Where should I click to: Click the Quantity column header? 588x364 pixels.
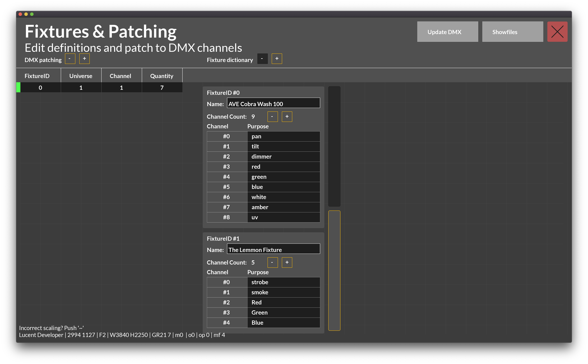pos(162,76)
